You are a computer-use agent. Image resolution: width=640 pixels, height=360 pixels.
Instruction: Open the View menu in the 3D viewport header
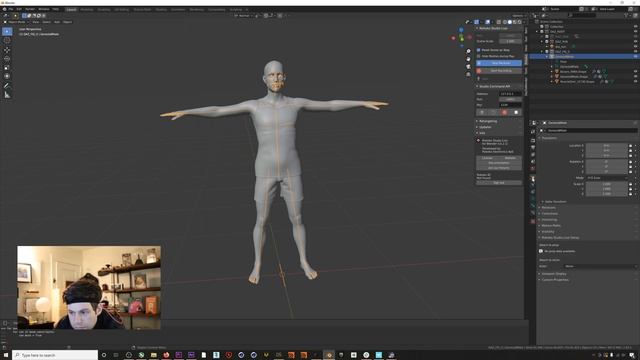click(x=36, y=22)
